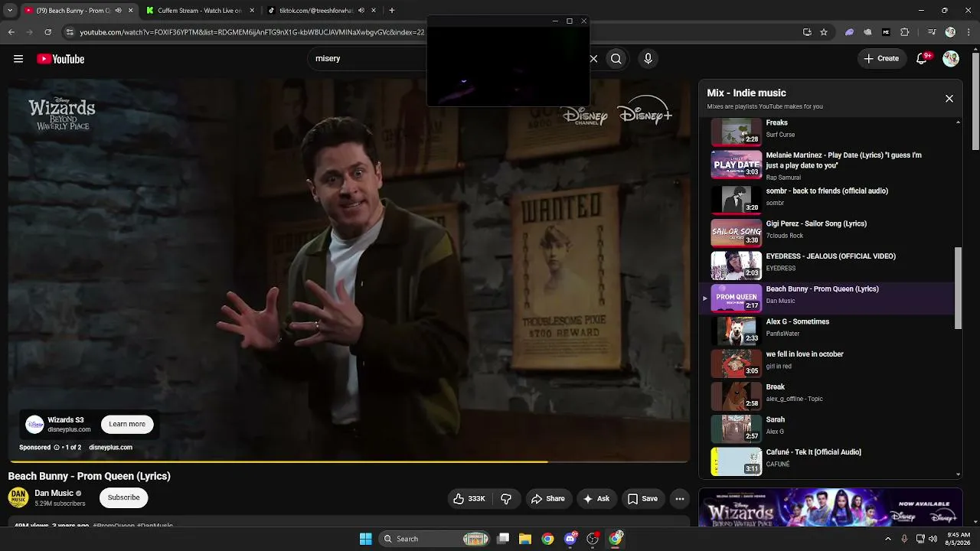This screenshot has height=551, width=980.
Task: Dislike the Prom Queen video
Action: 506,499
